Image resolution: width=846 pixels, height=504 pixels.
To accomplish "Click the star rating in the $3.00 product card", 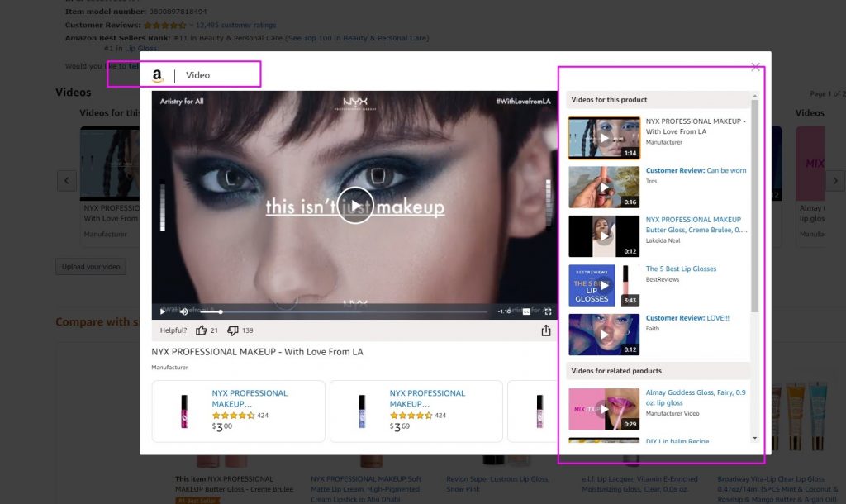I will [x=233, y=416].
